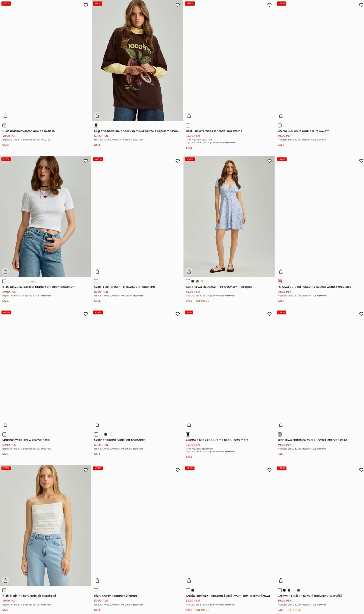Add Kopertowa sukienka mini to favorites
Viewport: 364px width, 614px height.
pyautogui.click(x=269, y=161)
